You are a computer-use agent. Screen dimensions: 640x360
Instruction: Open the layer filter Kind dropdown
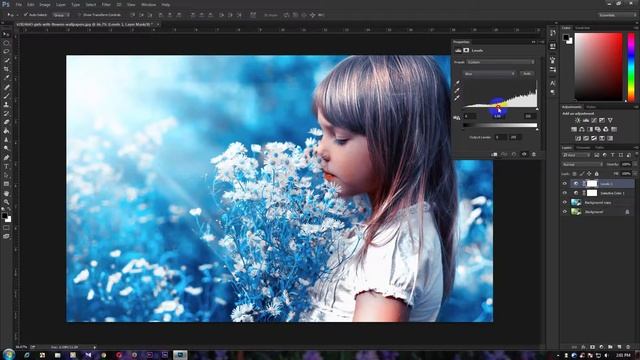pos(576,155)
